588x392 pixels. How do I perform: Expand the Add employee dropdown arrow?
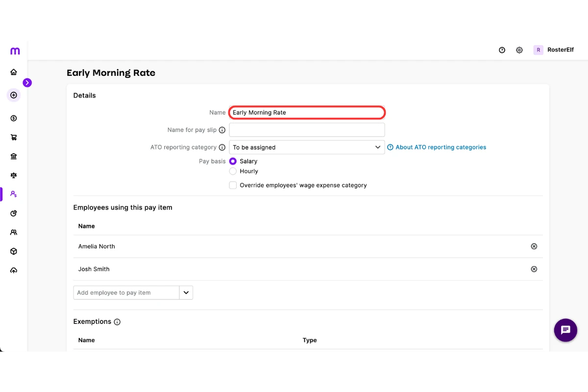click(x=186, y=293)
